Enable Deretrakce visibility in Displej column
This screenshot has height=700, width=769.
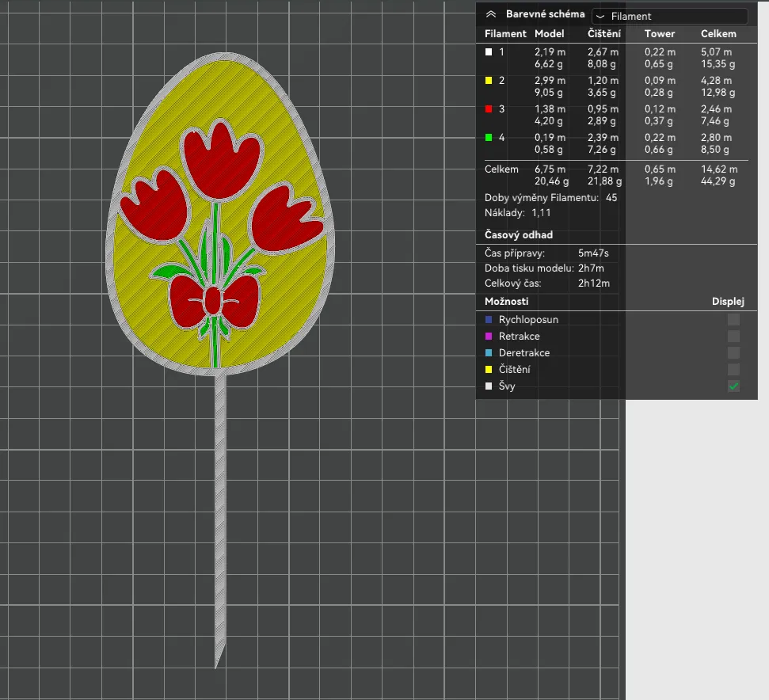point(733,352)
